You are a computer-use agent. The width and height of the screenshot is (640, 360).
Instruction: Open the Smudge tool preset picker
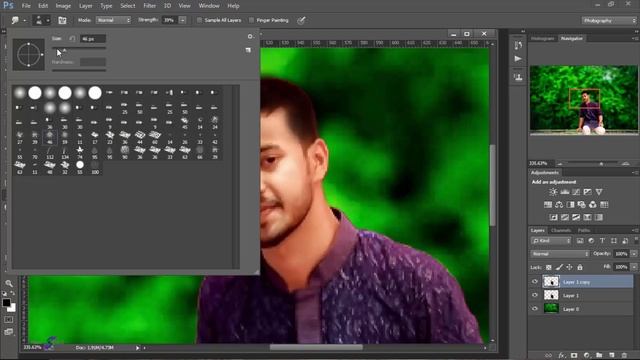pos(18,20)
